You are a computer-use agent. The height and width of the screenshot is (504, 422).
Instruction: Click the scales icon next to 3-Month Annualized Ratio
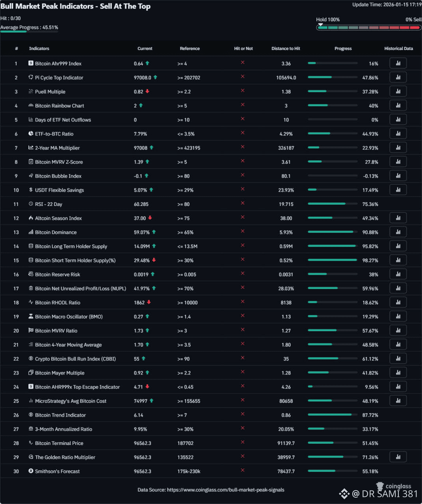pyautogui.click(x=31, y=429)
